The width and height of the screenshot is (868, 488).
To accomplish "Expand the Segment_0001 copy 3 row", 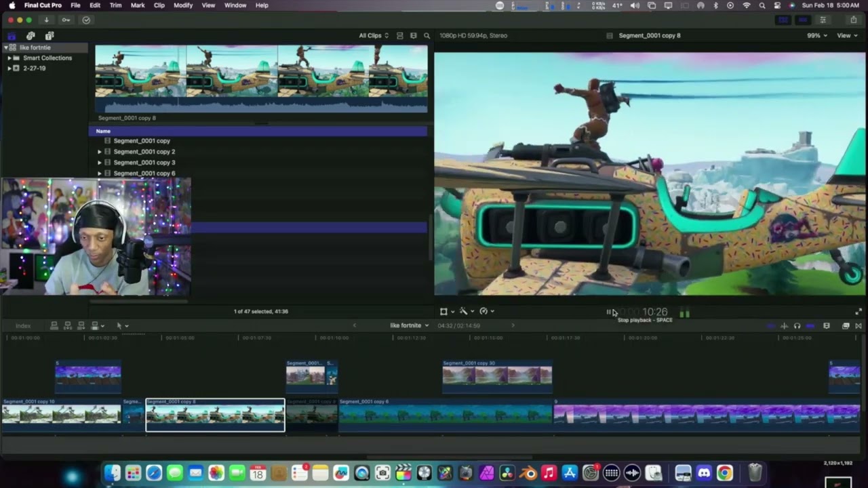I will click(x=100, y=163).
